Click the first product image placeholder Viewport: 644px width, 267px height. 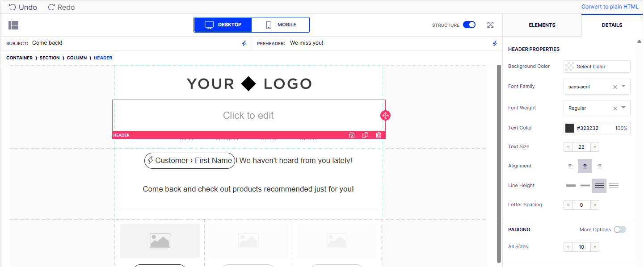pyautogui.click(x=160, y=241)
